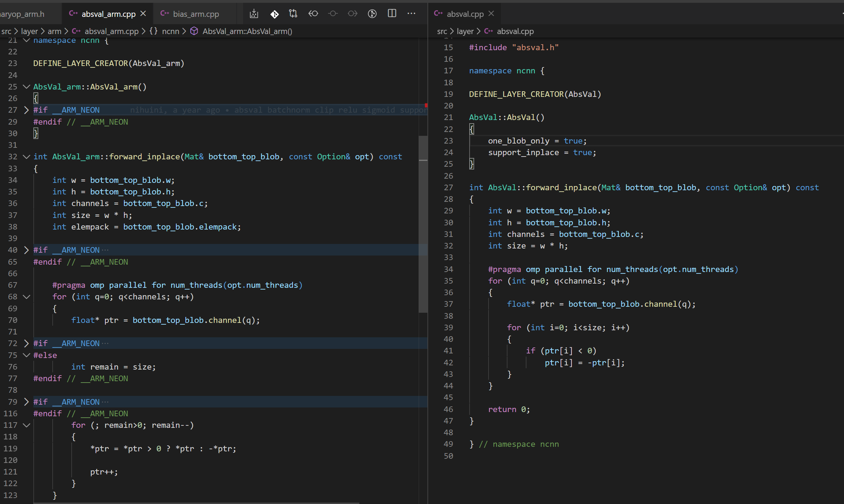Click 'int remain = size;' code line
Image resolution: width=844 pixels, height=504 pixels.
pyautogui.click(x=113, y=367)
